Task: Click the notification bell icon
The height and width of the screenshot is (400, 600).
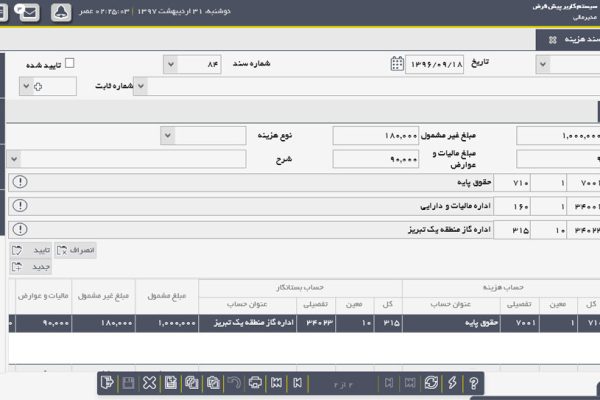Action: pos(61,13)
